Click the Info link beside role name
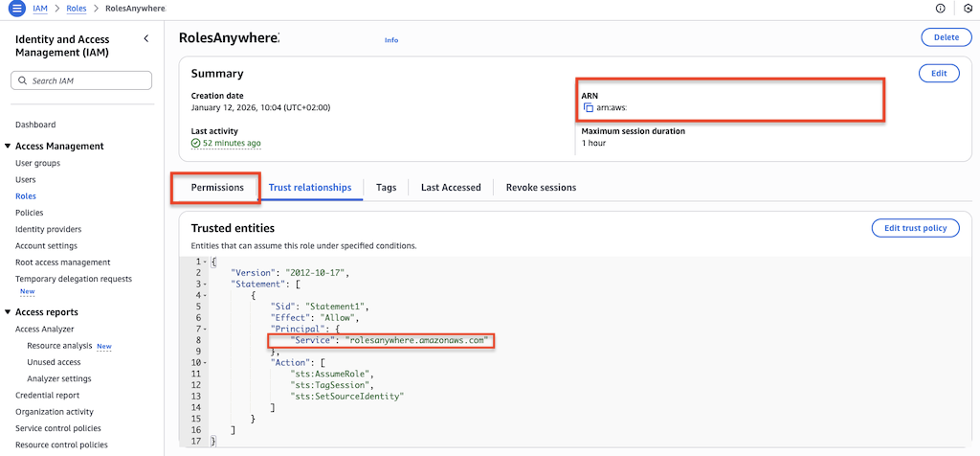Screen dimensions: 980x456 pos(391,40)
